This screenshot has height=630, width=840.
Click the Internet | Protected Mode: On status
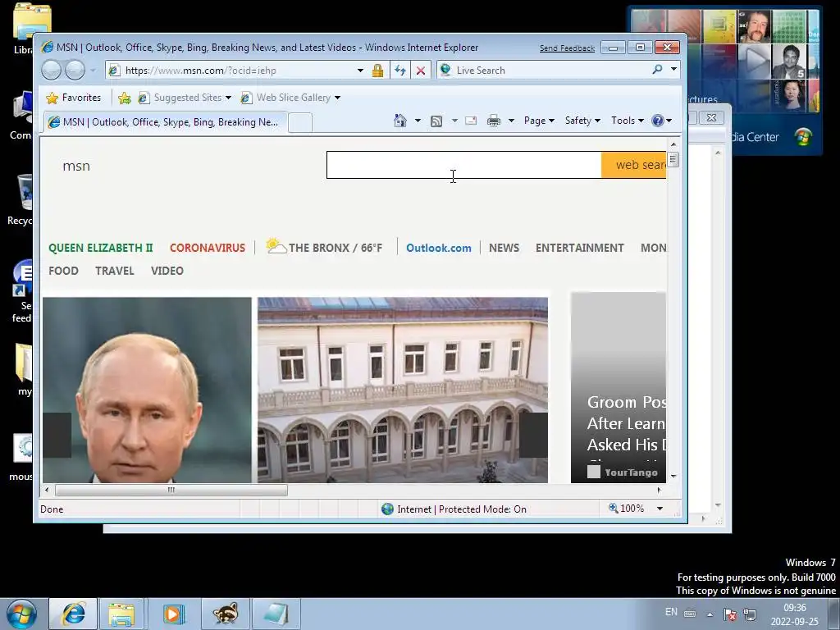[x=454, y=509]
